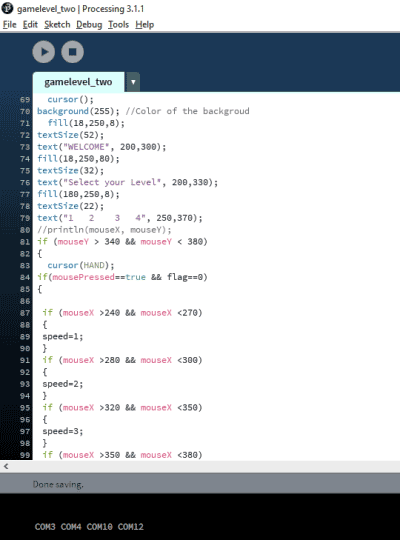Click the textSize(22) code line

pyautogui.click(x=71, y=206)
